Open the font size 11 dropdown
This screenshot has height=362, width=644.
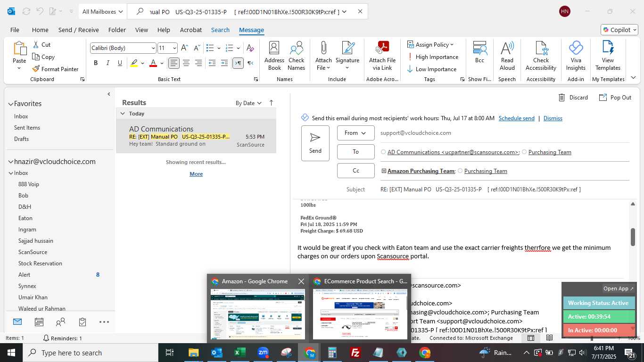coord(174,48)
